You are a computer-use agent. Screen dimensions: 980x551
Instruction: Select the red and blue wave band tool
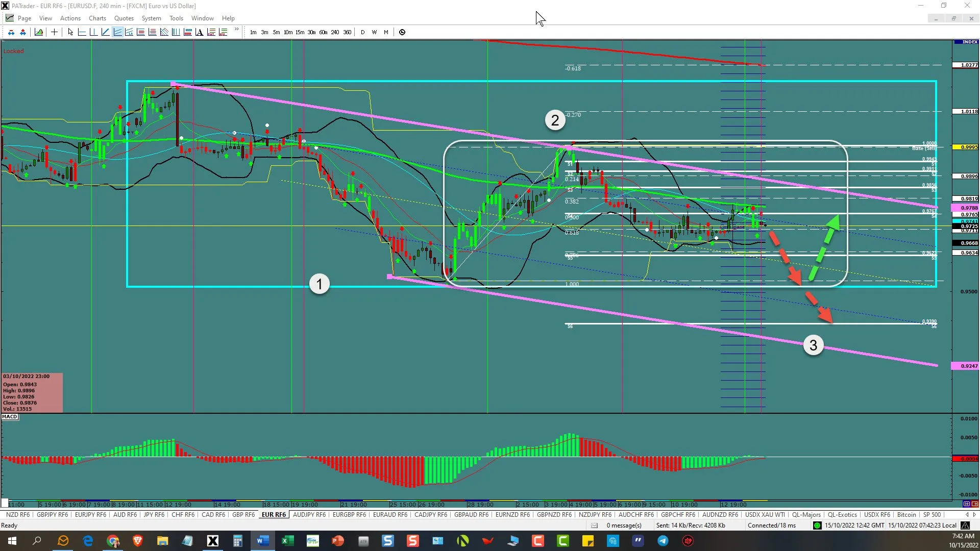point(187,32)
